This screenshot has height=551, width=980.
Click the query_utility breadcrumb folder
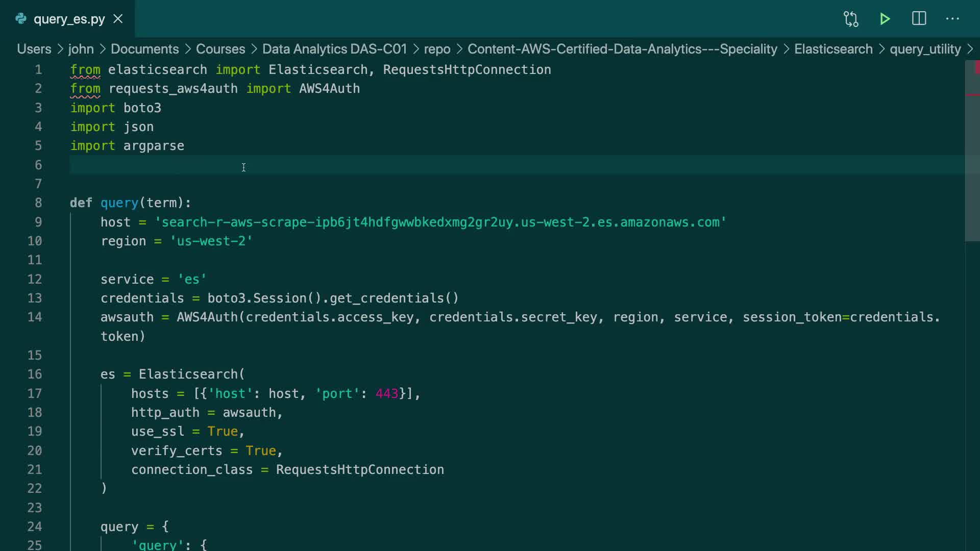pos(925,49)
